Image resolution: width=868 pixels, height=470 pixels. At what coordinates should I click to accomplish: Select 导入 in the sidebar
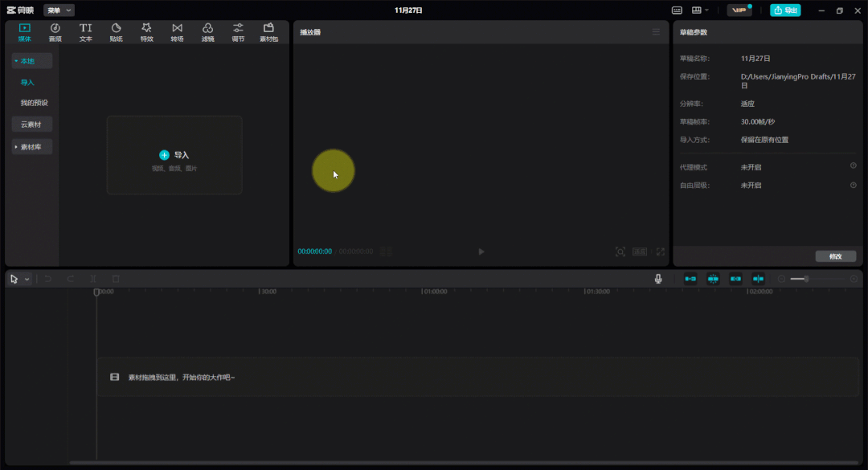click(27, 83)
